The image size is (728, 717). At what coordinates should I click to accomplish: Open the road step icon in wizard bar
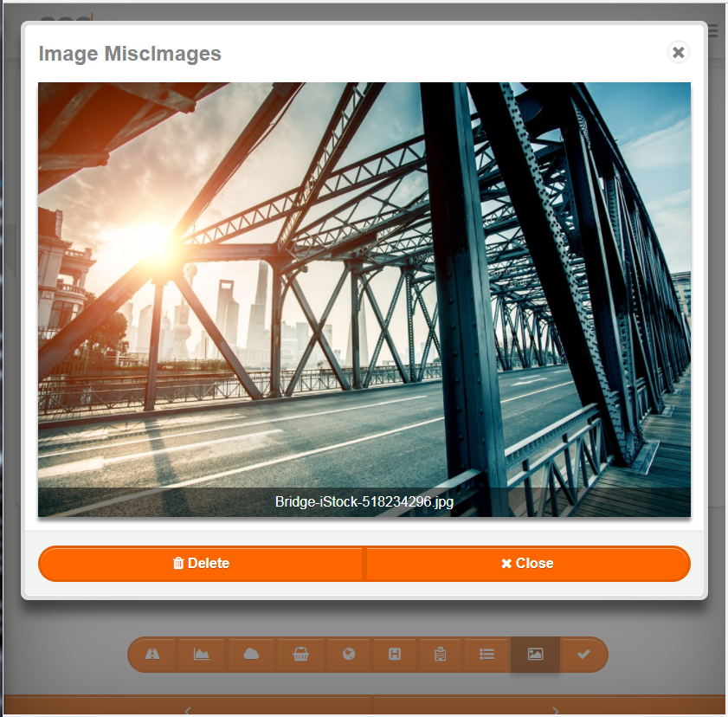[152, 655]
